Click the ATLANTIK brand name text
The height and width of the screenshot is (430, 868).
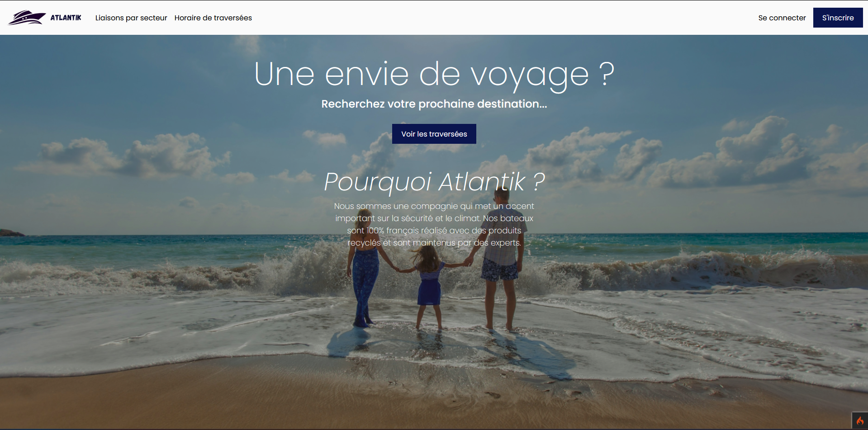click(x=66, y=18)
